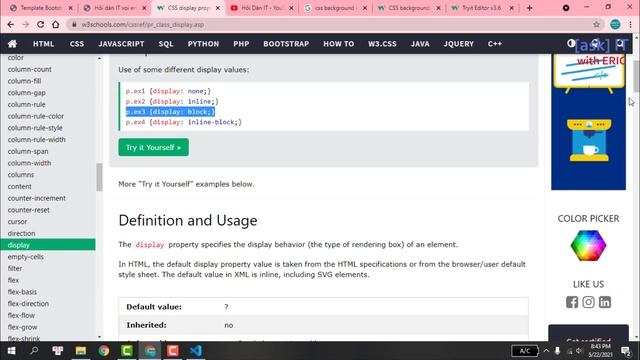
Task: Switch to the YouTube Hỏi Dân IT tab
Action: point(261,8)
